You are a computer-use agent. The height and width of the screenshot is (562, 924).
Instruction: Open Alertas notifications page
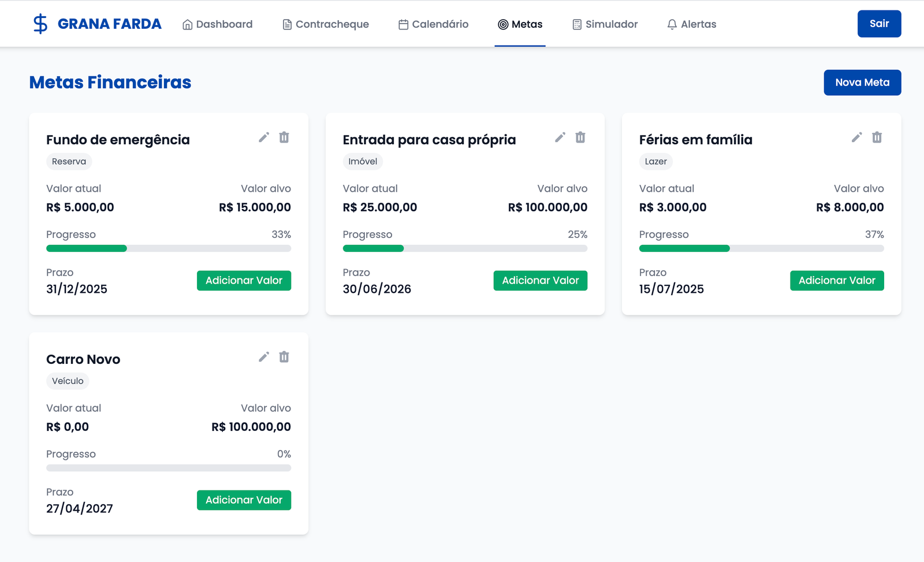click(692, 24)
